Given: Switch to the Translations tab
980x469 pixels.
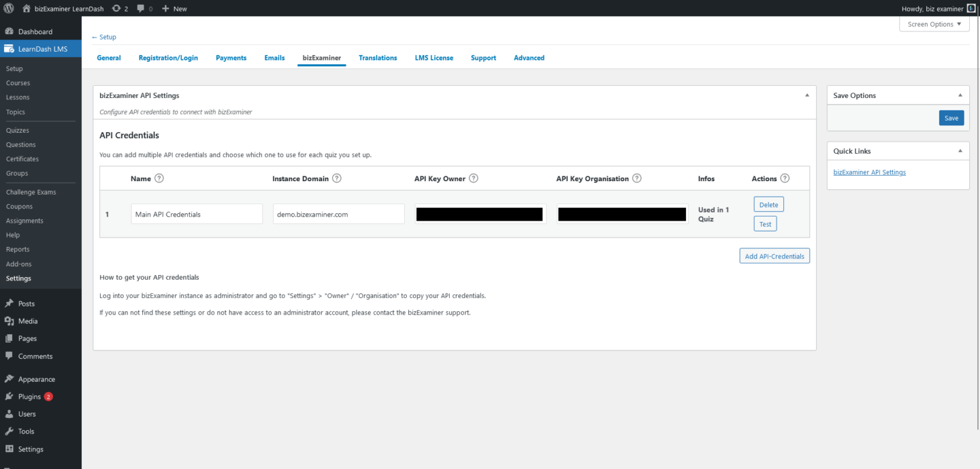Looking at the screenshot, I should 378,58.
